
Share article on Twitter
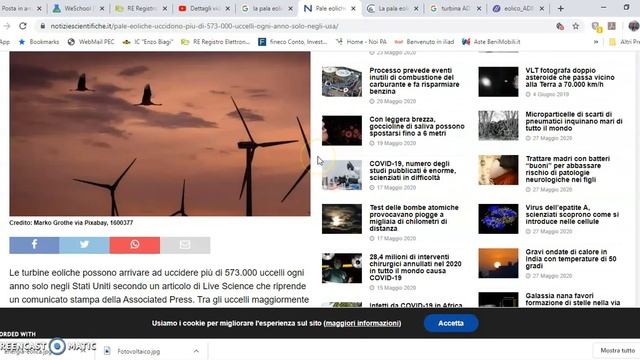coord(84,245)
